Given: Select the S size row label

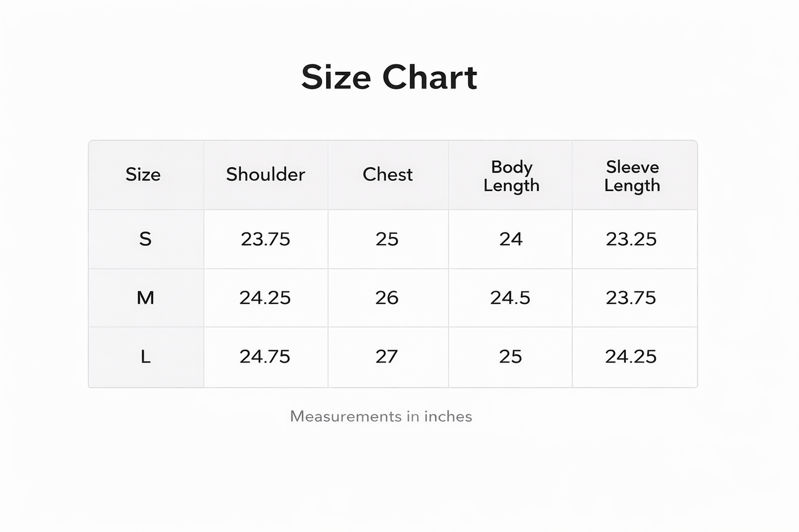Looking at the screenshot, I should pyautogui.click(x=145, y=239).
